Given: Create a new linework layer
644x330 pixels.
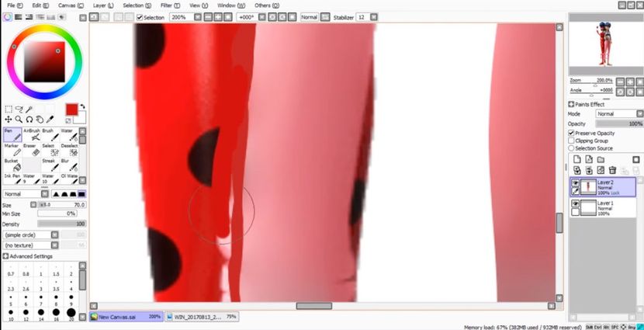Looking at the screenshot, I should point(589,159).
